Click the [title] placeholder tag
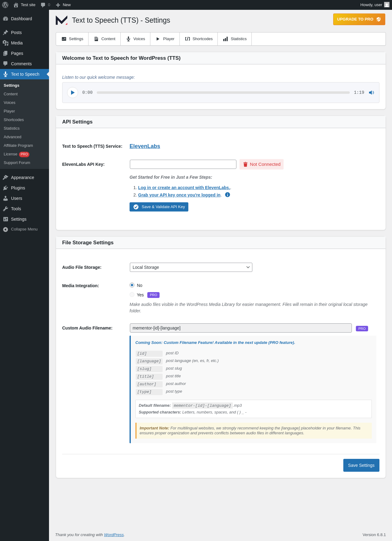392x541 pixels. pyautogui.click(x=149, y=376)
